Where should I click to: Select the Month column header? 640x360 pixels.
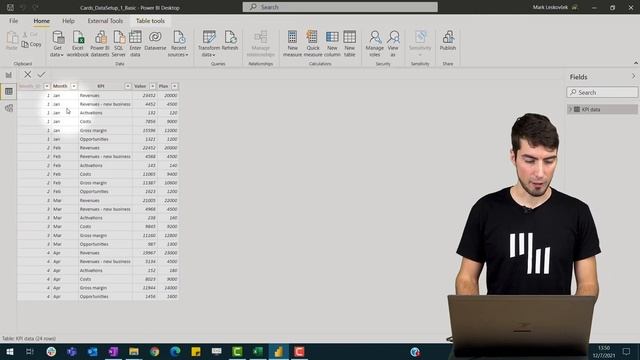tap(60, 86)
